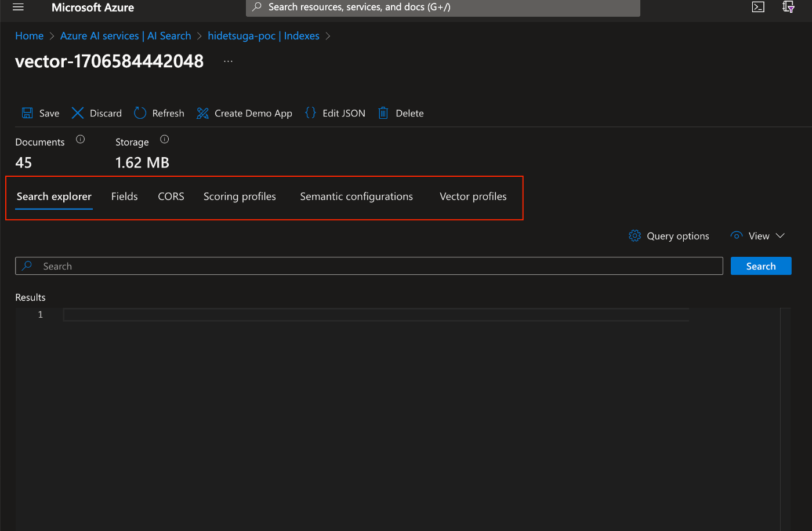The height and width of the screenshot is (531, 812).
Task: Open hidetsuga-poc | Indexes breadcrumb link
Action: (x=264, y=36)
